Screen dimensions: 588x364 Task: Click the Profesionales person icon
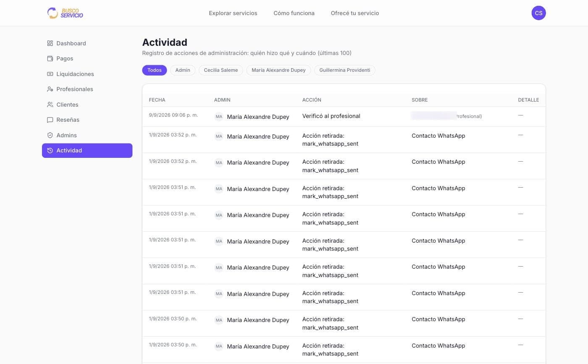pyautogui.click(x=50, y=89)
